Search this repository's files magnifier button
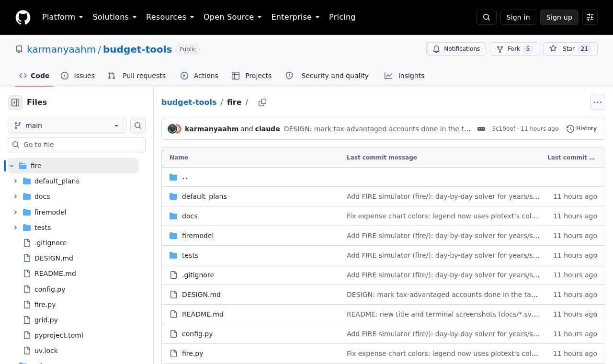The height and width of the screenshot is (364, 613). (x=138, y=125)
